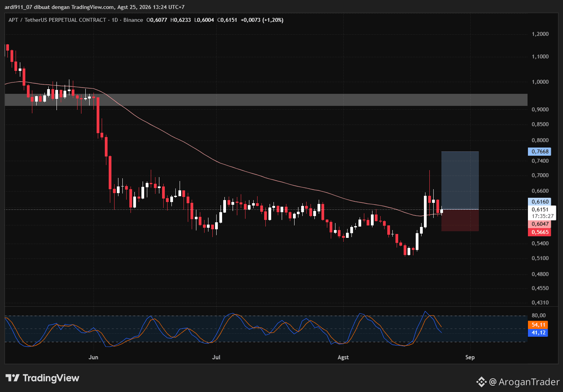
Task: Click the close value C0,6151
Action: 227,20
